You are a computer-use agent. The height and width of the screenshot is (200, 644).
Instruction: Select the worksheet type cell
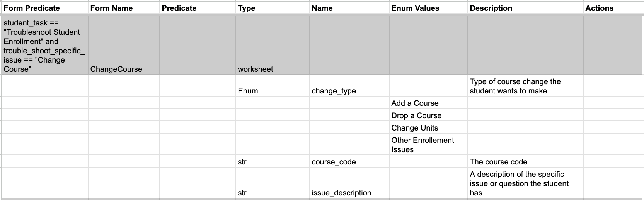256,69
